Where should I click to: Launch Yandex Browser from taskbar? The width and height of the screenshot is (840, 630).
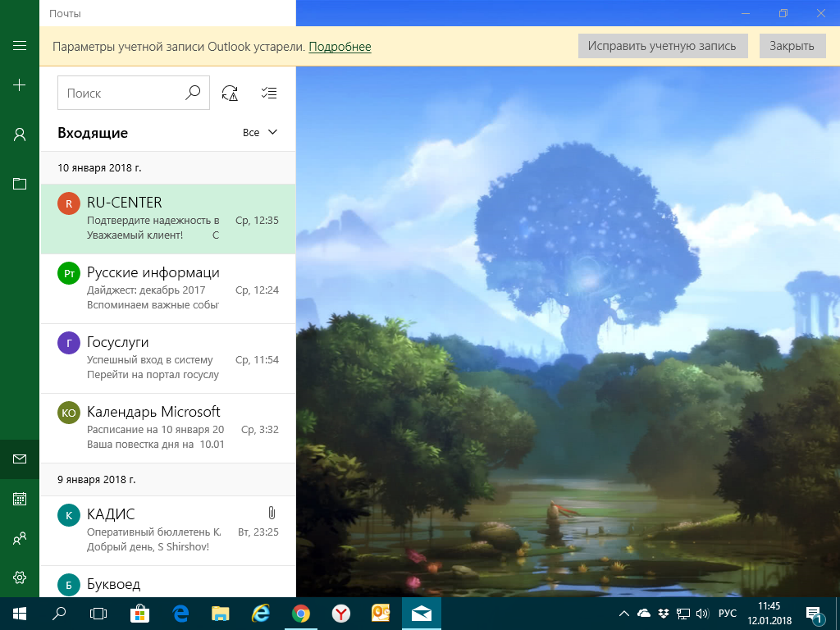click(340, 614)
